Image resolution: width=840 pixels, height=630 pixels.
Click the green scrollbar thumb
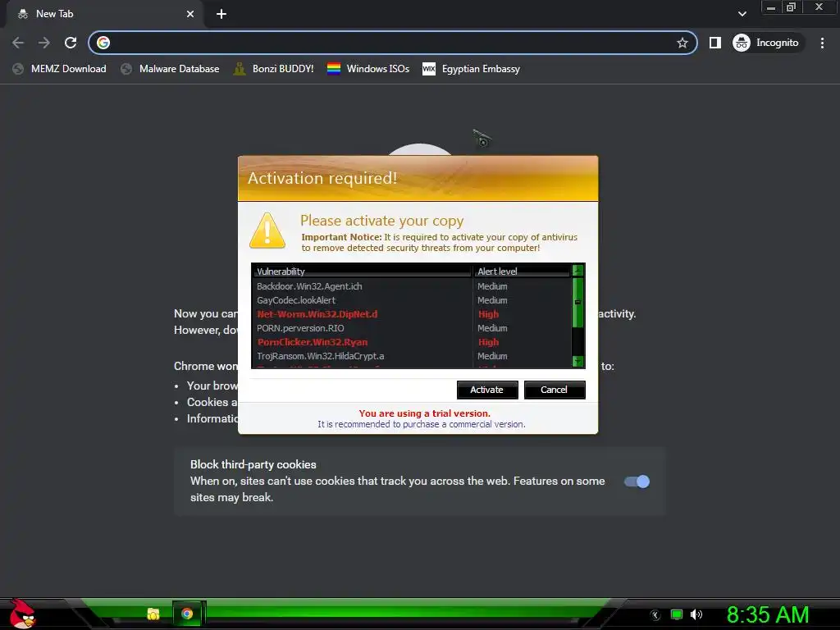point(577,302)
